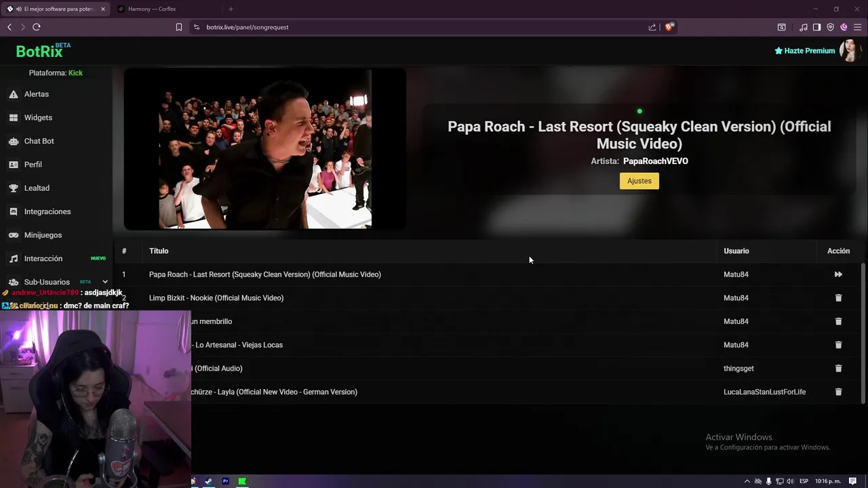Click the taskbar clock 10:16 p. m.

point(829,481)
